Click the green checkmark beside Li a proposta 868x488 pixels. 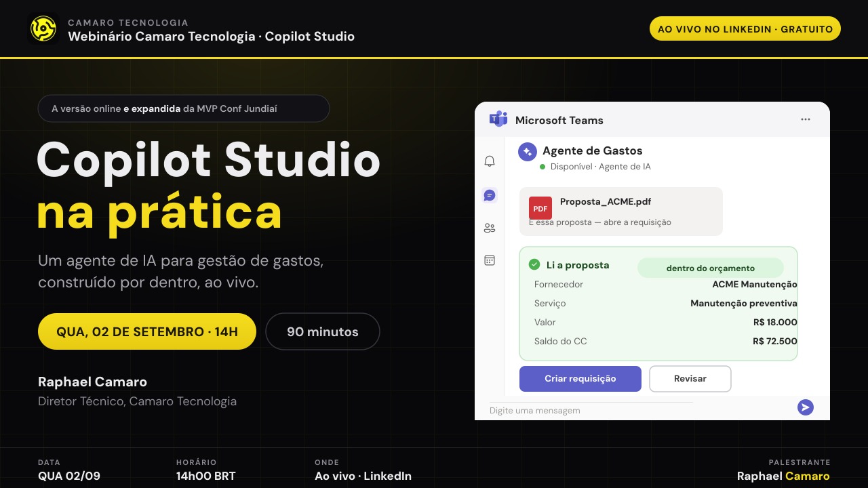tap(534, 264)
